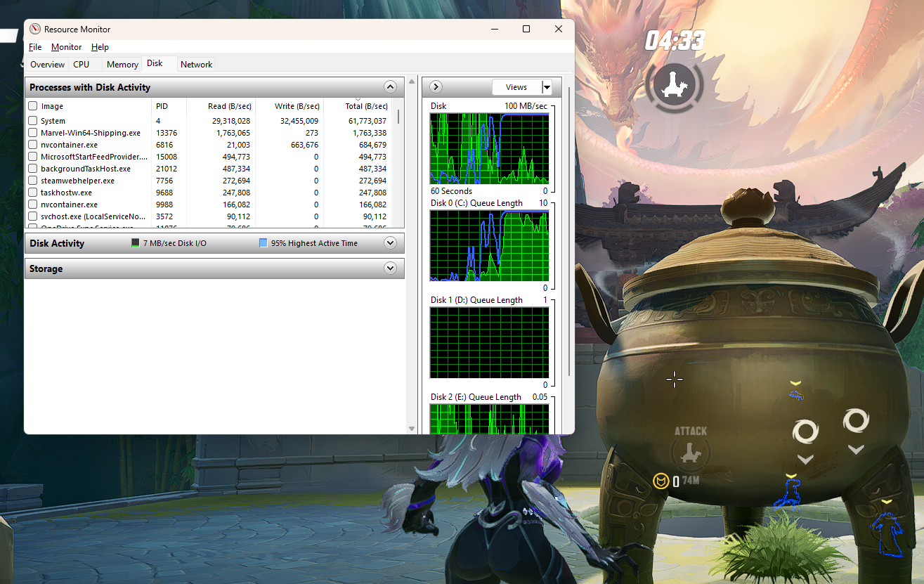Switch to the Overview tab
This screenshot has width=924, height=584.
[x=48, y=65]
